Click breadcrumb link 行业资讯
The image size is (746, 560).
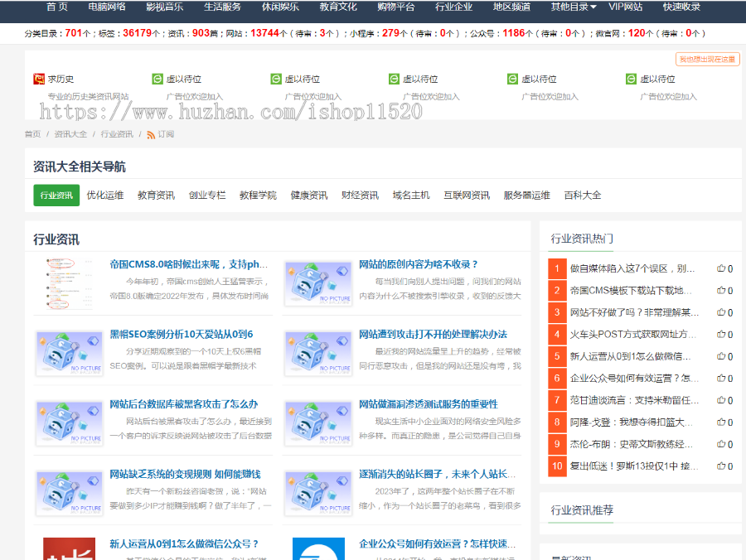click(x=117, y=134)
